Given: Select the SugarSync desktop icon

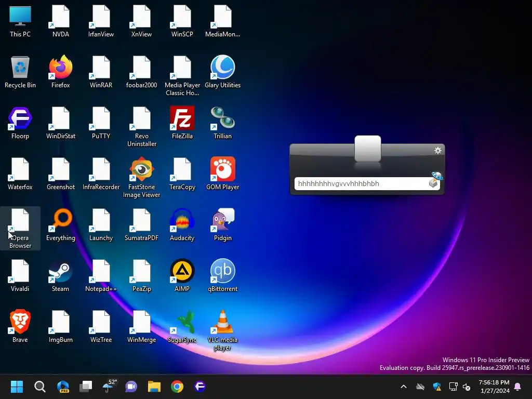Looking at the screenshot, I should 182,326.
